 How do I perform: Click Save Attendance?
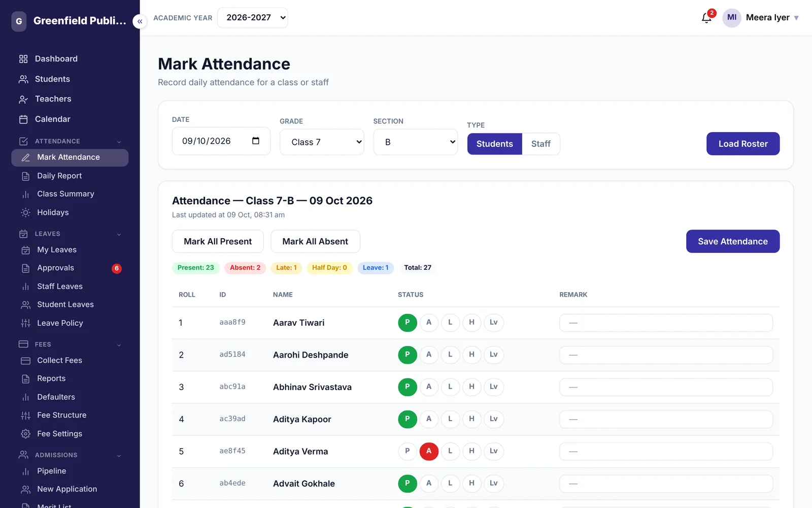pyautogui.click(x=733, y=241)
